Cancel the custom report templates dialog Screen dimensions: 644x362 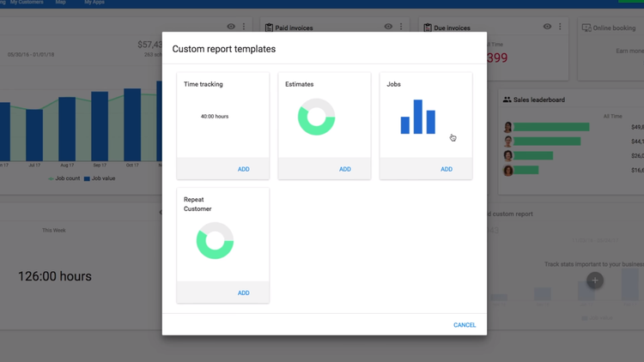coord(465,325)
